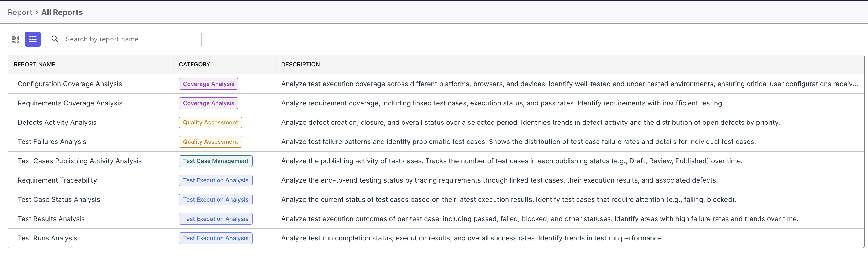Click the Test Case Management category badge

tap(215, 161)
